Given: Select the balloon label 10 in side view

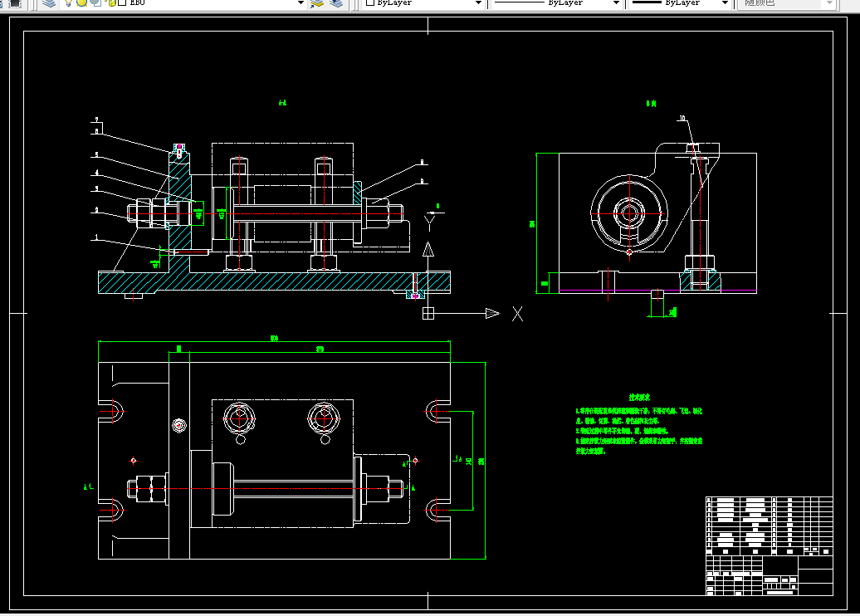Looking at the screenshot, I should pos(682,119).
